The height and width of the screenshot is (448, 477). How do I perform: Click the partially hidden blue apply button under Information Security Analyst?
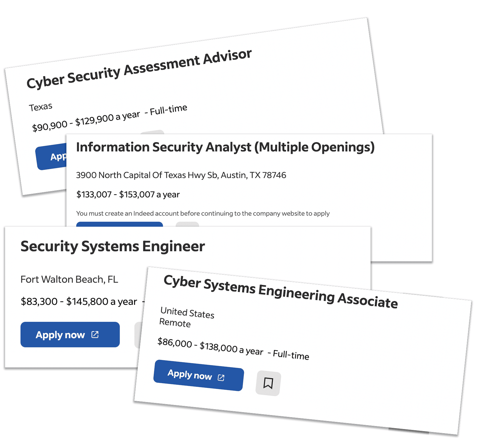[x=119, y=224]
